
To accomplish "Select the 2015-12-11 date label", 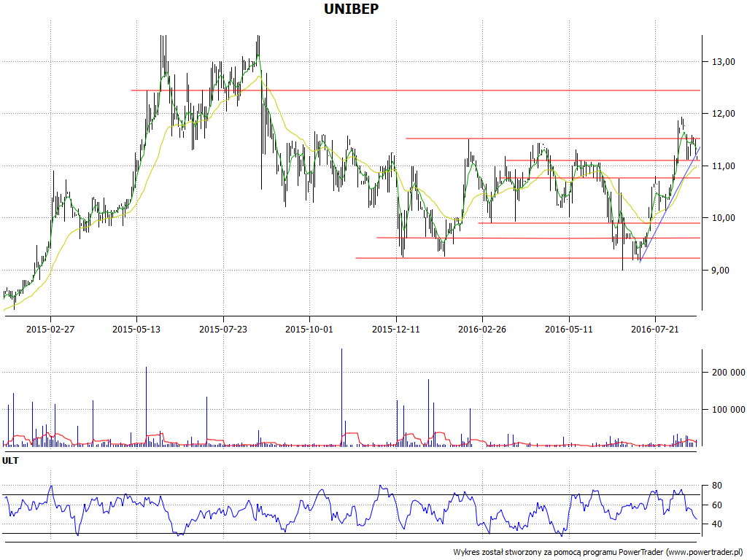I will (x=396, y=329).
